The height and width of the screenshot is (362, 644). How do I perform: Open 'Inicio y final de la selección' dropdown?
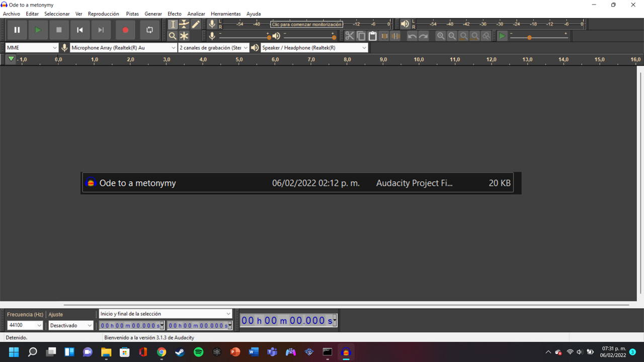tap(165, 314)
